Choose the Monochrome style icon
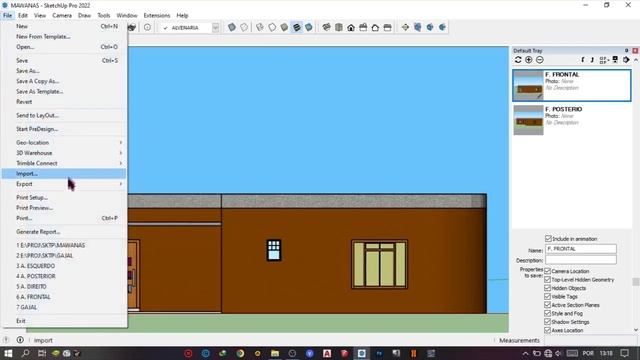Viewport: 640px width, 360px height. (x=309, y=27)
